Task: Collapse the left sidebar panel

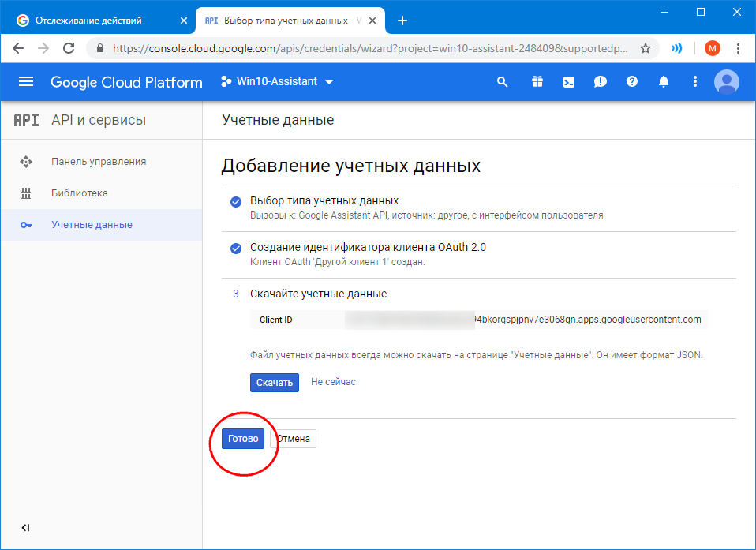Action: pyautogui.click(x=25, y=528)
